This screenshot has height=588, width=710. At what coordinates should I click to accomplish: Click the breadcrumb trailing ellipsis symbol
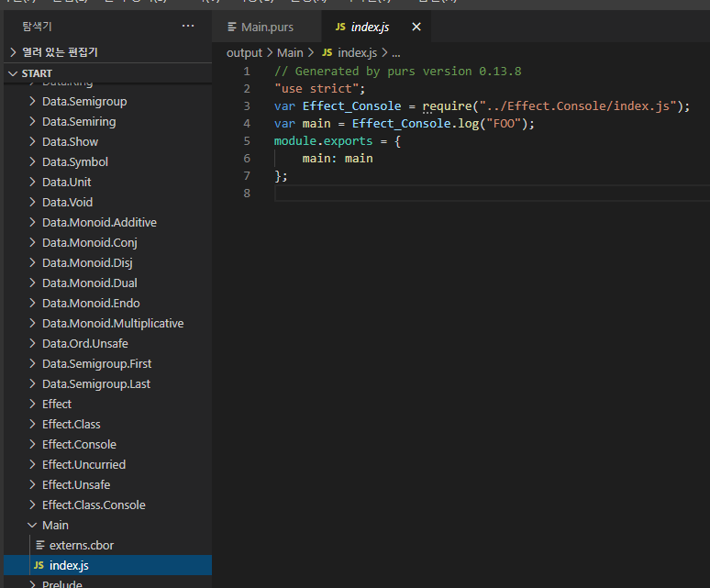click(x=396, y=53)
